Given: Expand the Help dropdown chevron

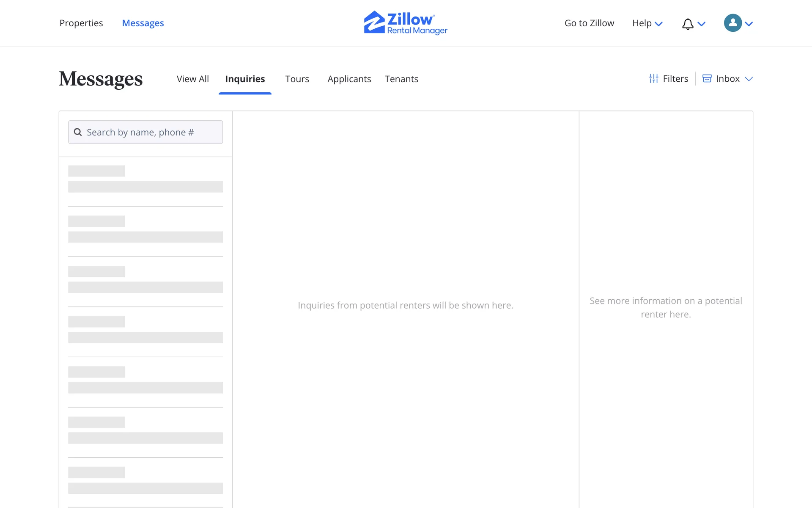Looking at the screenshot, I should (x=658, y=24).
